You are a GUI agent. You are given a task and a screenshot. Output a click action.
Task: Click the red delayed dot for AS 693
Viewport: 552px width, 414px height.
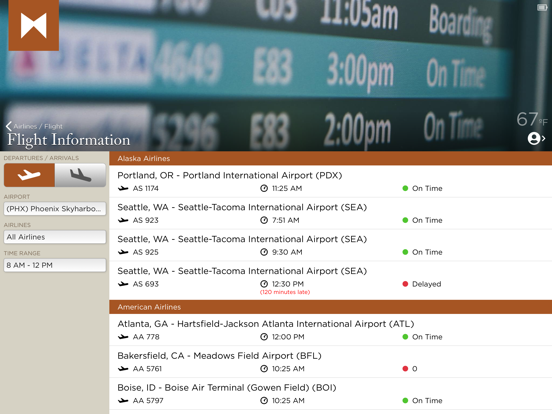405,284
